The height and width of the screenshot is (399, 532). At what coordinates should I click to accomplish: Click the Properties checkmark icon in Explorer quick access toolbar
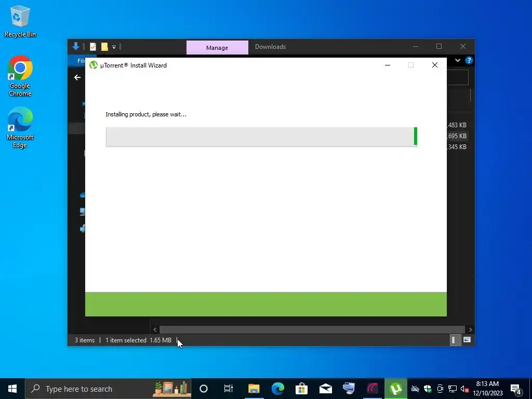93,47
